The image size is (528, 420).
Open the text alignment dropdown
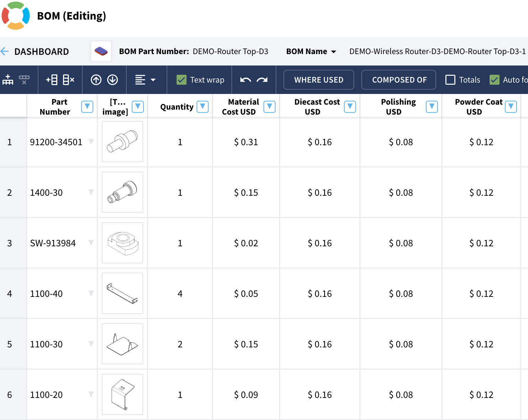coord(145,80)
